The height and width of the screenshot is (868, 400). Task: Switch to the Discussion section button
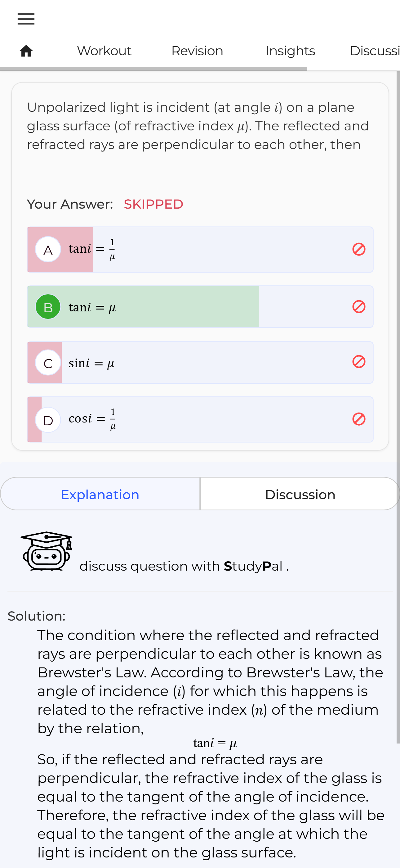pyautogui.click(x=300, y=494)
